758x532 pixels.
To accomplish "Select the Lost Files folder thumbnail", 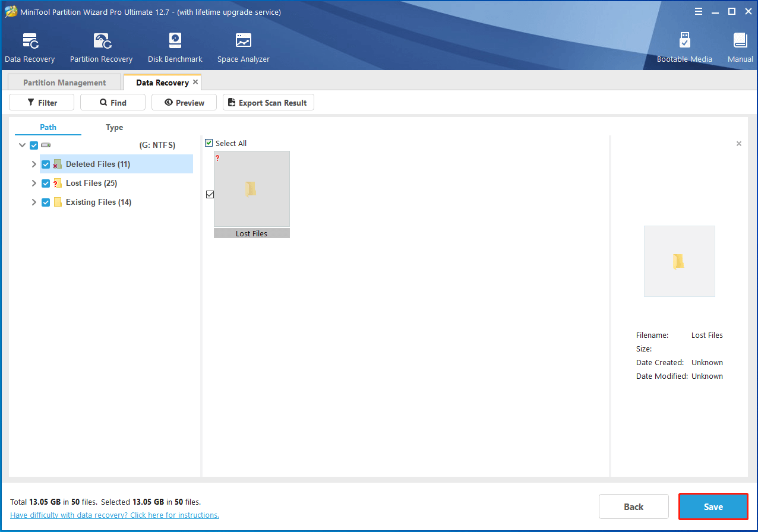I will 252,189.
